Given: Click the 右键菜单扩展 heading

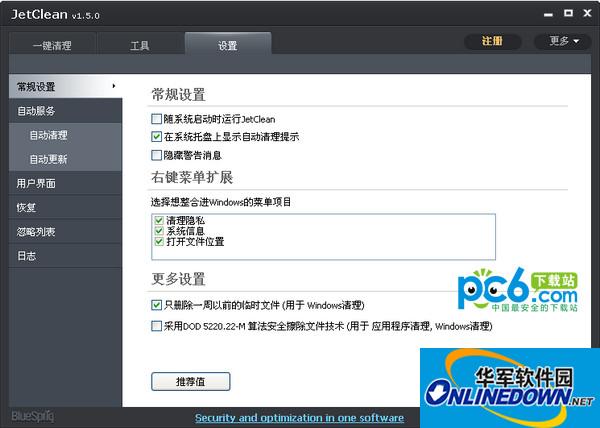Looking at the screenshot, I should click(x=192, y=177).
